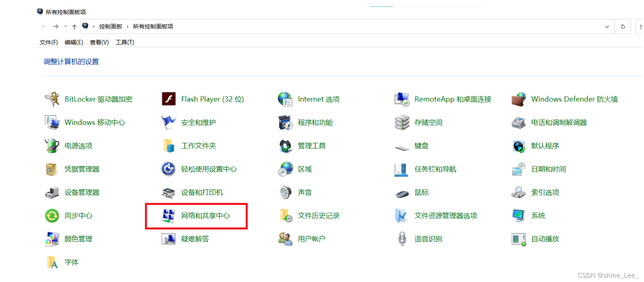The image size is (644, 282).
Task: Open the 程序和功能 icon
Action: pyautogui.click(x=285, y=123)
